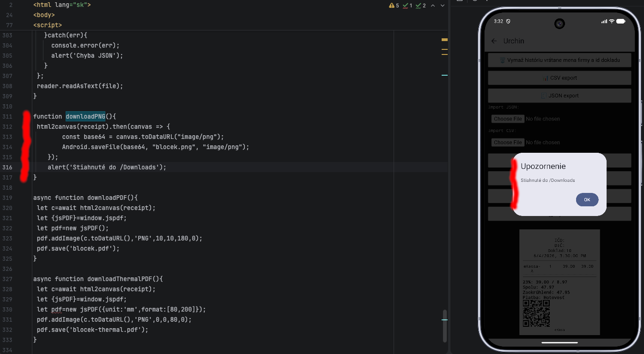Click the async function downloadThermalPDF line

pyautogui.click(x=98, y=279)
